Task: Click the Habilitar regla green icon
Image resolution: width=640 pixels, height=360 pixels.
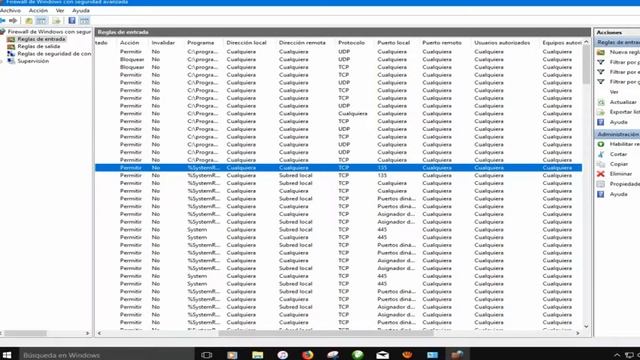Action: 601,144
